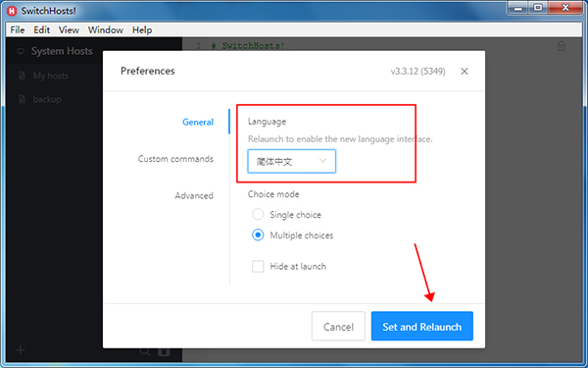Click the SwitchHosts! app icon in title bar
This screenshot has height=368, width=588.
pos(12,11)
